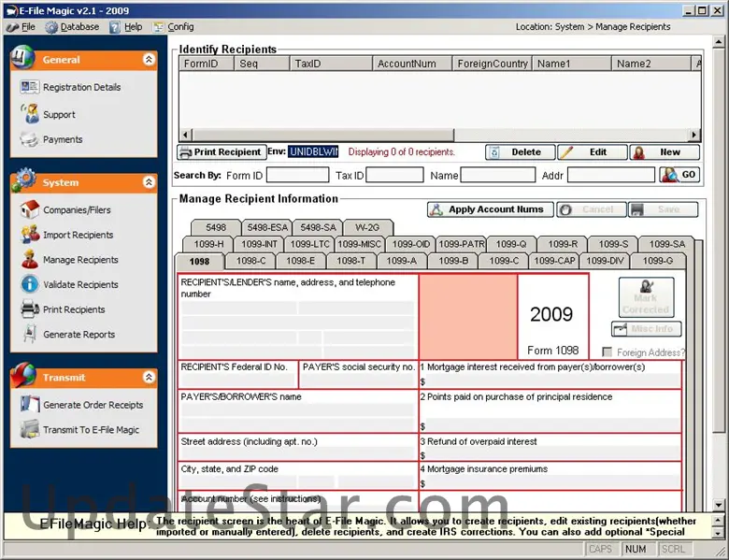729x560 pixels.
Task: Collapse the General sidebar section
Action: [x=149, y=60]
